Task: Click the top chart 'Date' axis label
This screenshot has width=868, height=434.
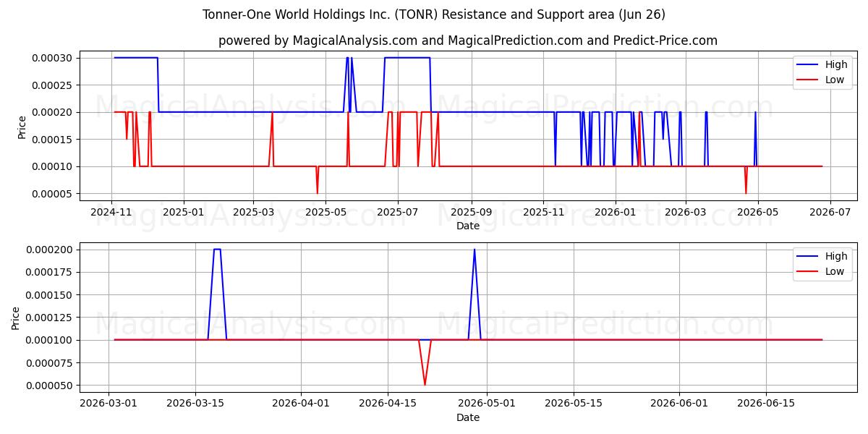Action: pyautogui.click(x=468, y=226)
